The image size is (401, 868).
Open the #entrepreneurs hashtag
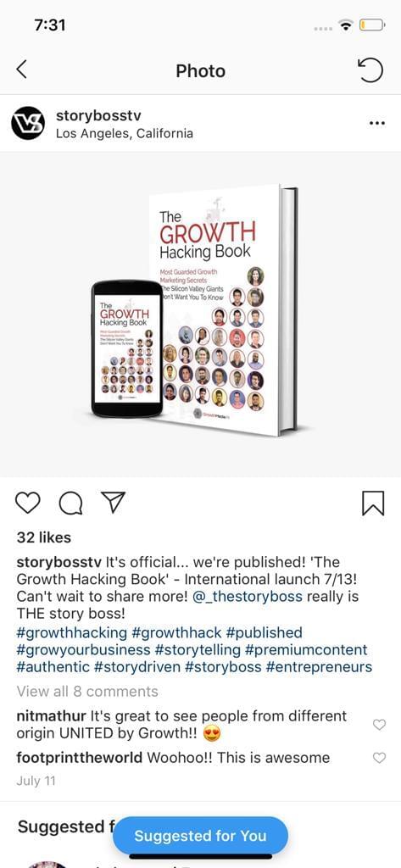coord(319,667)
